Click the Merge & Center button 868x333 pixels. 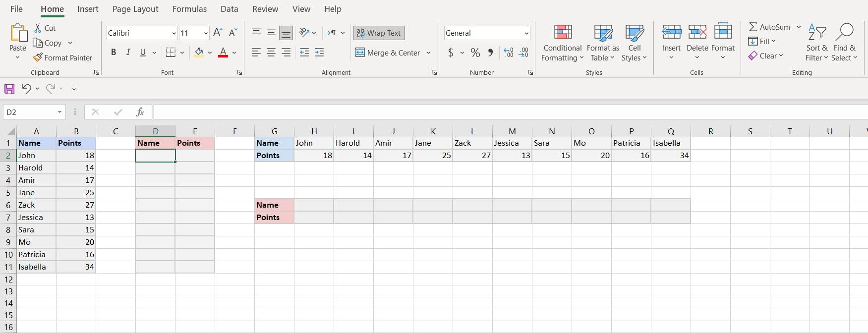pos(388,53)
